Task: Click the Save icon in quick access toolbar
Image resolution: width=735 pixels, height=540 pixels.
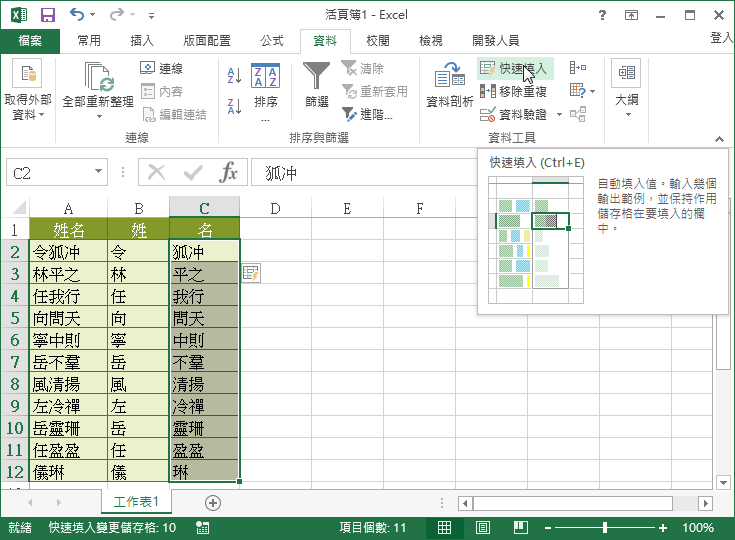Action: (x=48, y=15)
